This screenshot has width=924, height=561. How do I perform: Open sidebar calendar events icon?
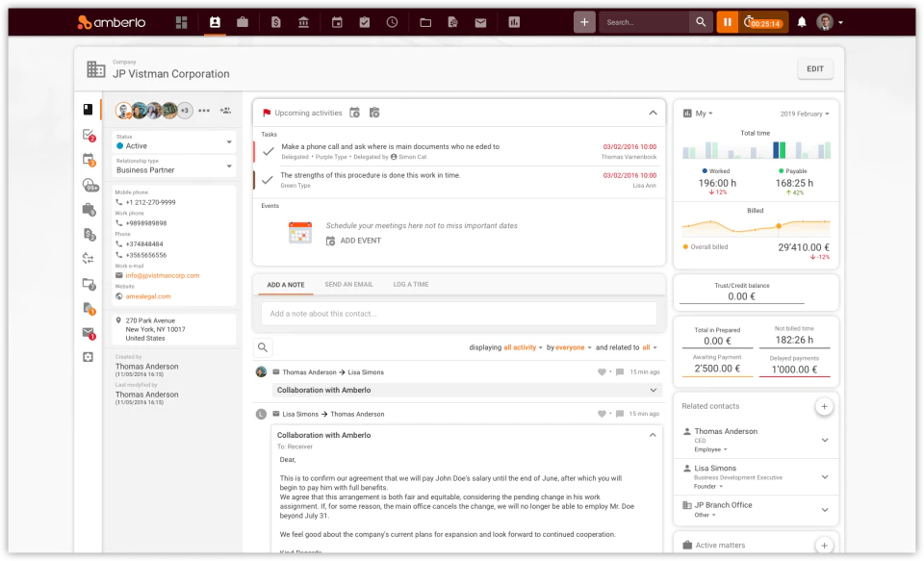point(89,160)
